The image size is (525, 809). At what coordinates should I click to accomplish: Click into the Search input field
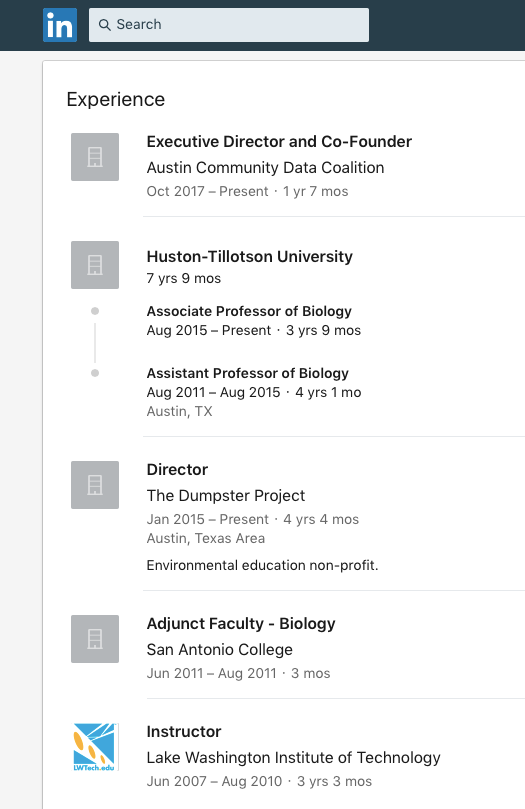(x=229, y=25)
